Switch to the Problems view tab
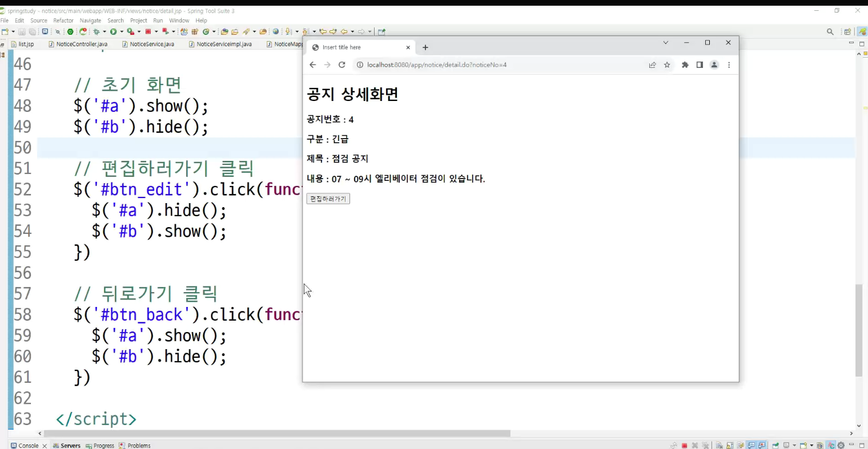Screen dimensions: 868x449 click(135, 446)
